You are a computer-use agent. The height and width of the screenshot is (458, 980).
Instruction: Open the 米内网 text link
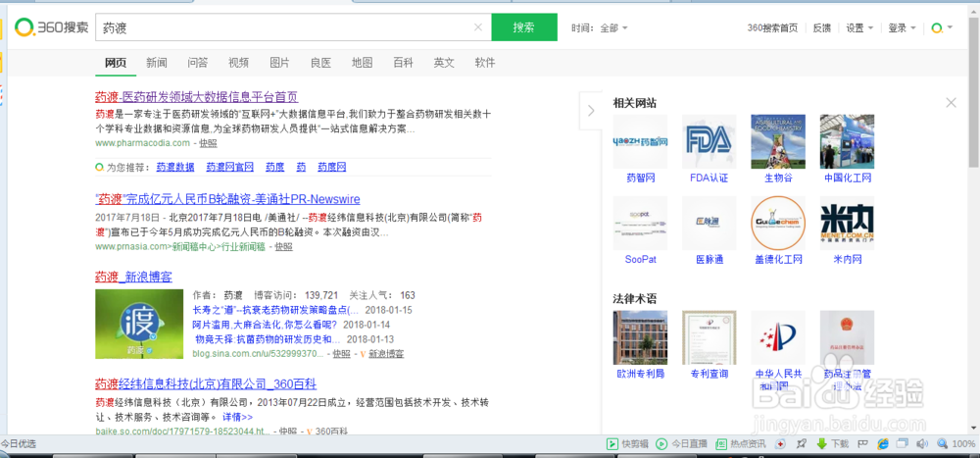tap(848, 260)
